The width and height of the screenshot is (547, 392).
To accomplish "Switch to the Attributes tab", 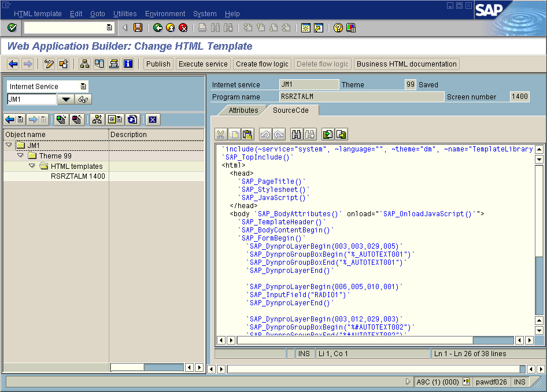I will tap(243, 110).
